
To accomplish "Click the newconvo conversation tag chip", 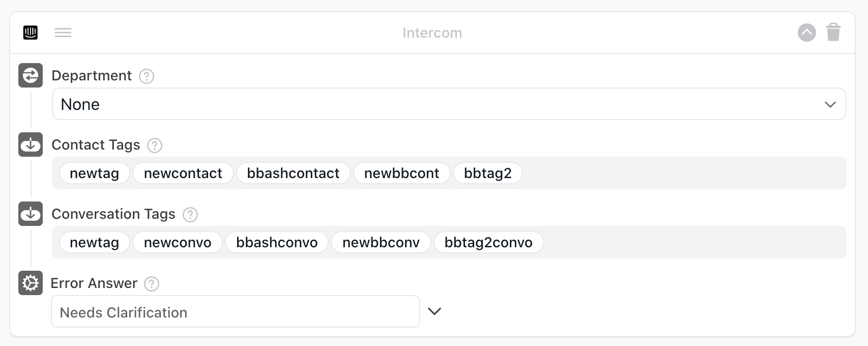I will tap(177, 242).
